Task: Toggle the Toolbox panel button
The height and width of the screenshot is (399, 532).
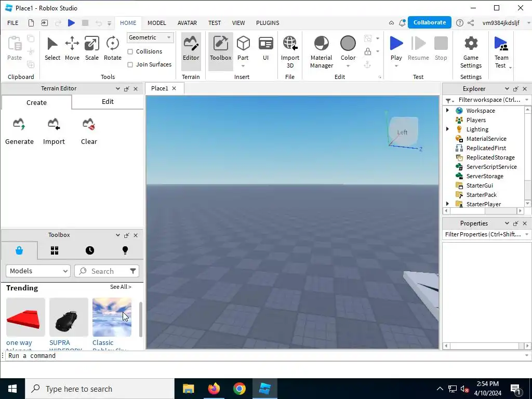Action: point(220,51)
